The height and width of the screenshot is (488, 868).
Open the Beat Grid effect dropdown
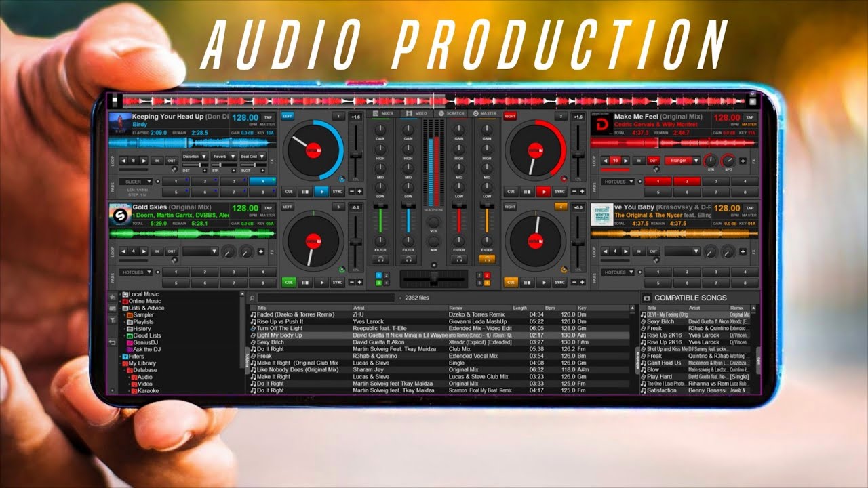pyautogui.click(x=252, y=157)
